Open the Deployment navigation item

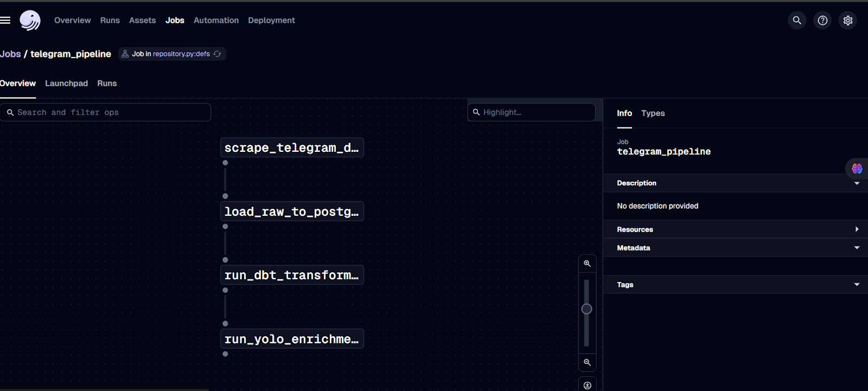(271, 20)
